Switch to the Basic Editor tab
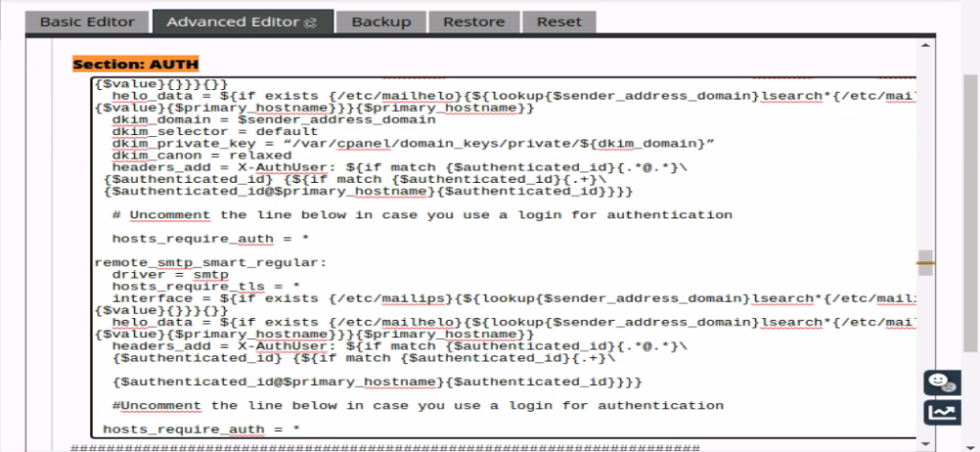980x452 pixels. 87,22
